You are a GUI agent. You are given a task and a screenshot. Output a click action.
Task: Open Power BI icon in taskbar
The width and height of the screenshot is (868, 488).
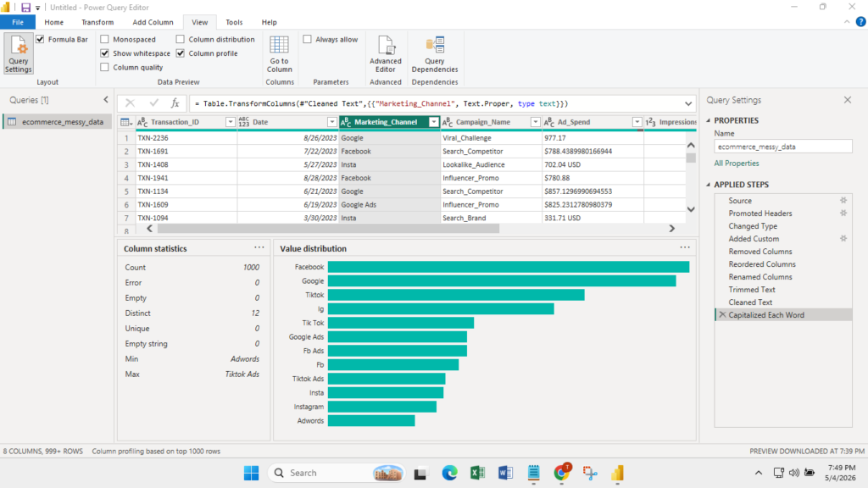click(617, 473)
